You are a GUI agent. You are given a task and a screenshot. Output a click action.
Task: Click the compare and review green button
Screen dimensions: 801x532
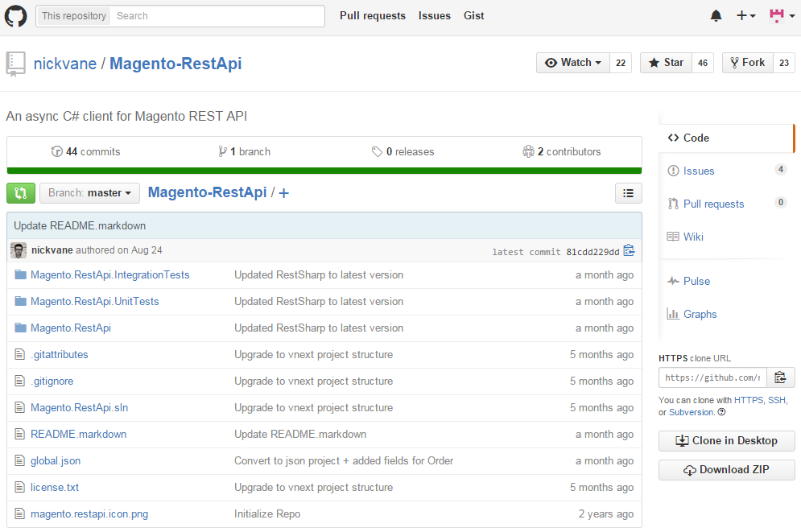tap(21, 193)
